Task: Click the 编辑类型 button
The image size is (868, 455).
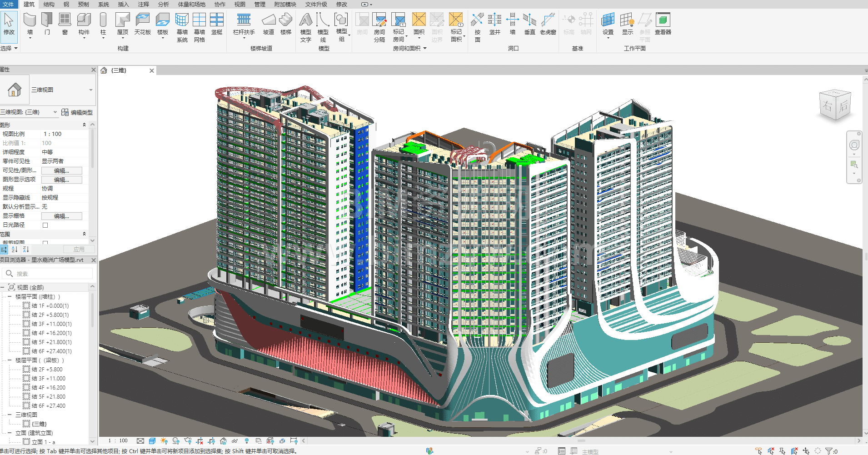Action: (77, 112)
